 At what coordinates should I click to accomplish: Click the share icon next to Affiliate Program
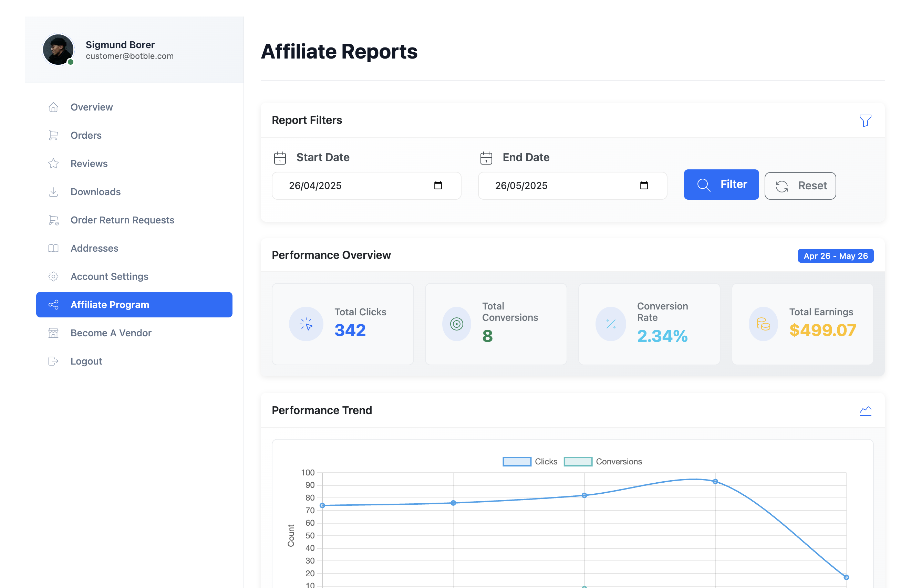[x=53, y=305]
